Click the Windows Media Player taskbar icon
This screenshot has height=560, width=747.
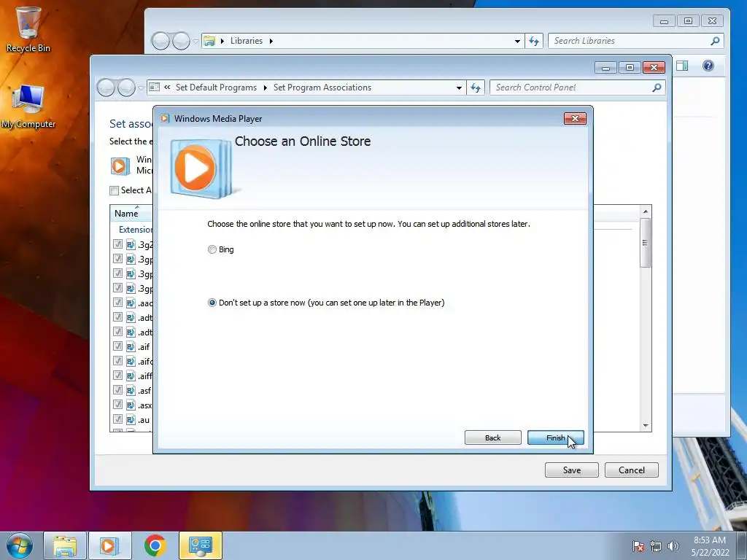[109, 545]
